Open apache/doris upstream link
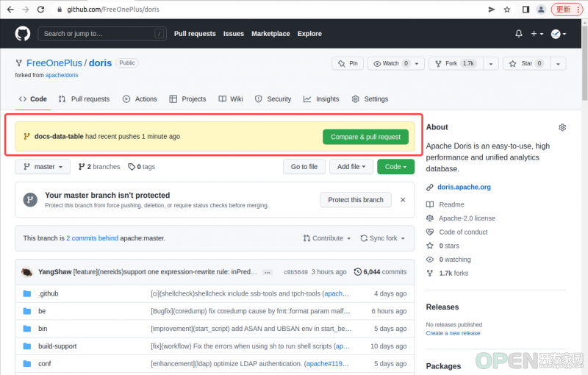 tap(62, 75)
